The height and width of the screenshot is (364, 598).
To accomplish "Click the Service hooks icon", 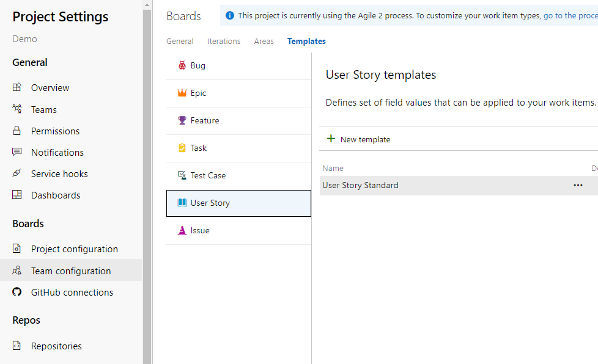I will tap(17, 173).
